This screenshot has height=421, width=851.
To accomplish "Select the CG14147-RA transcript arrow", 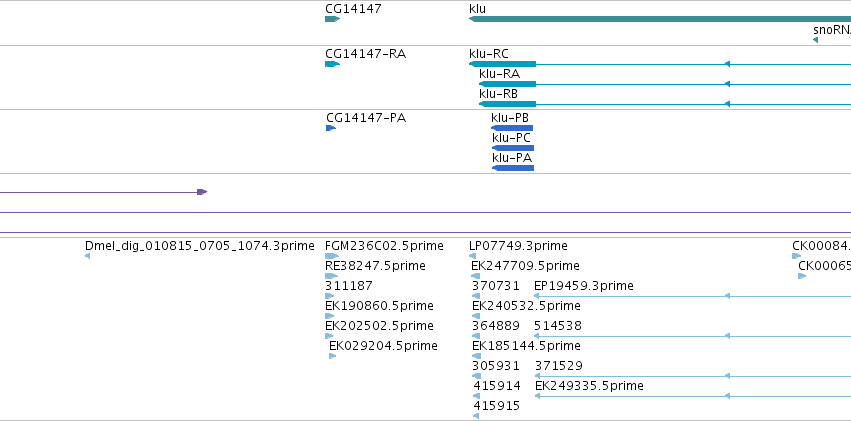I will coord(332,64).
